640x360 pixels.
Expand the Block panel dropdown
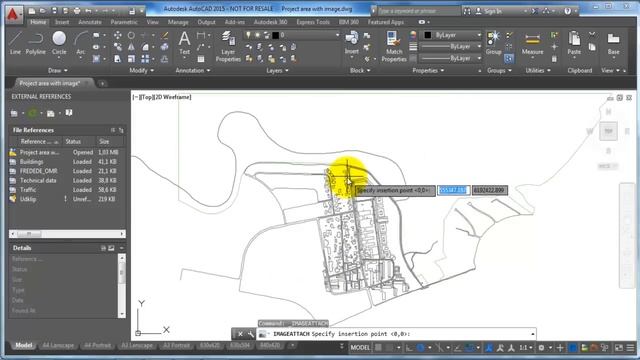pos(360,71)
